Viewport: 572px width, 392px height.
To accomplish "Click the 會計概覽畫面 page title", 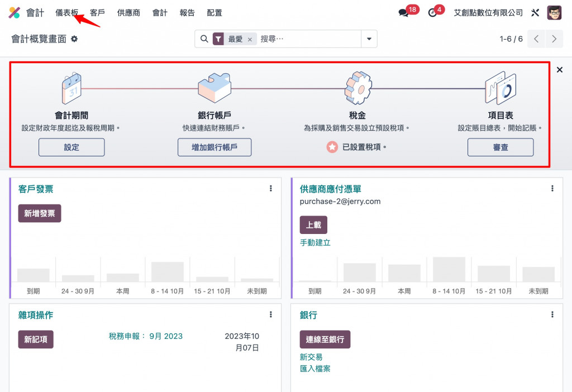I will [39, 39].
